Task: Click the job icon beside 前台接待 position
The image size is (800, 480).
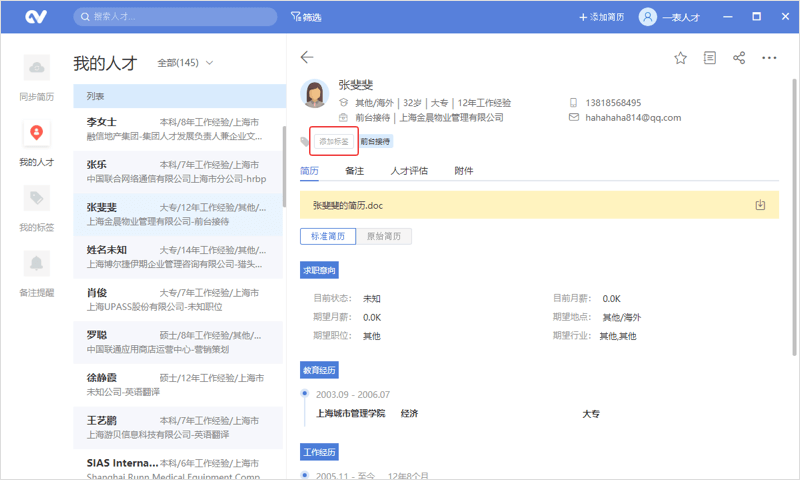Action: coord(343,117)
